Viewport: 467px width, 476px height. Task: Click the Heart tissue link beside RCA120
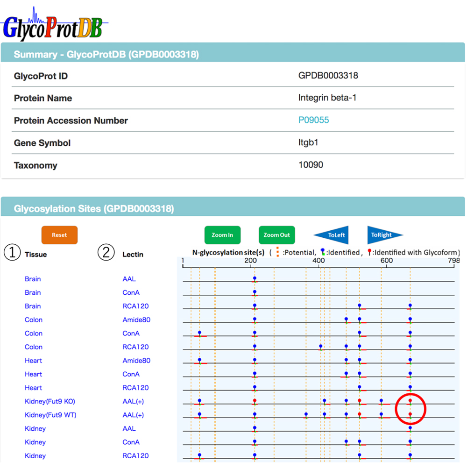click(33, 388)
